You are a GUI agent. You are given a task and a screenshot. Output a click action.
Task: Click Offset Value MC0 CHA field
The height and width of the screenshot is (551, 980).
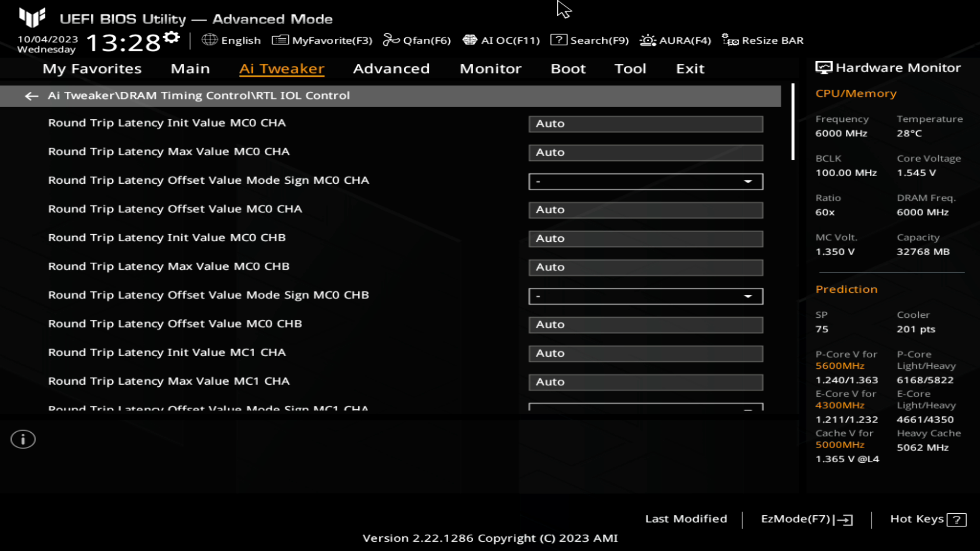[646, 210]
